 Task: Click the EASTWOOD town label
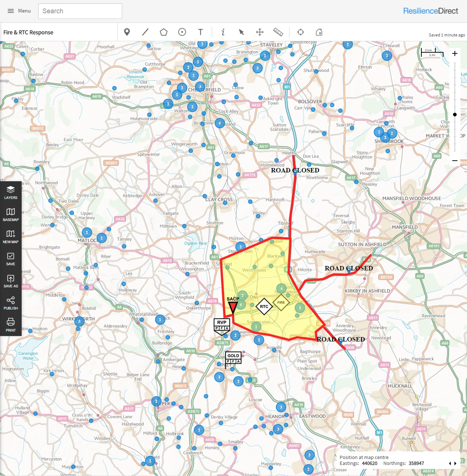click(312, 416)
